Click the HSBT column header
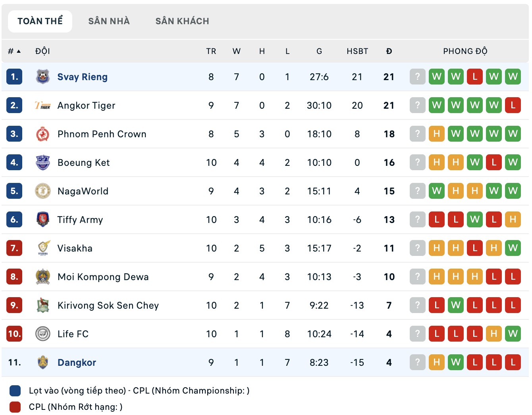532x415 pixels. tap(357, 51)
